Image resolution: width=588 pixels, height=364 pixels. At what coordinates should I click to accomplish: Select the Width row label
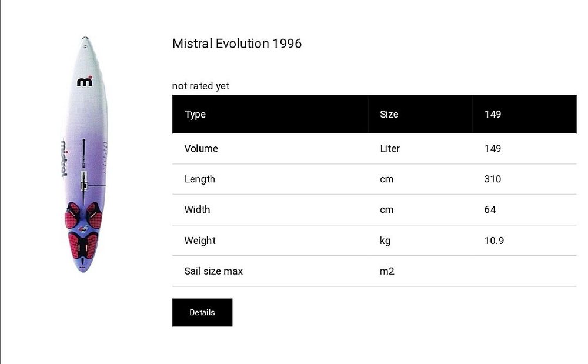click(197, 210)
